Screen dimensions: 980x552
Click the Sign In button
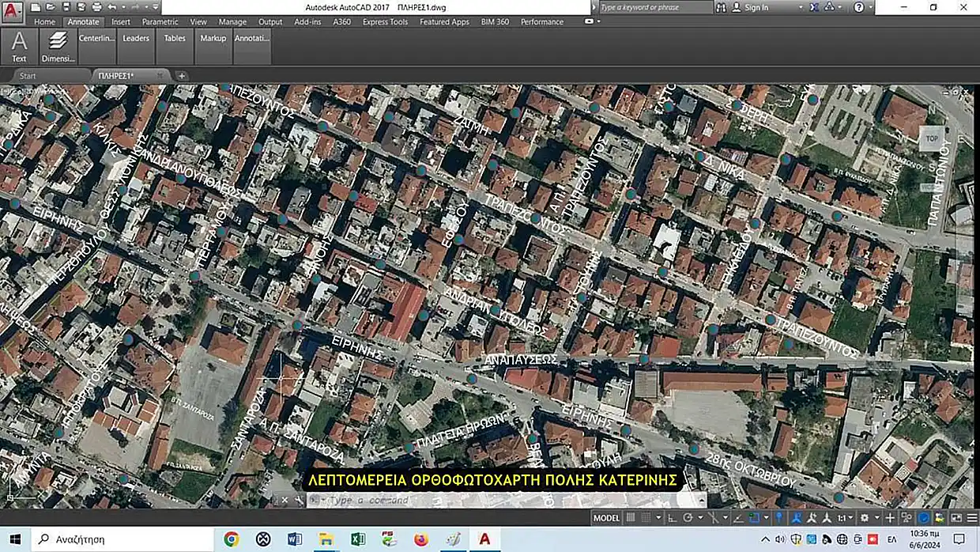pos(756,7)
